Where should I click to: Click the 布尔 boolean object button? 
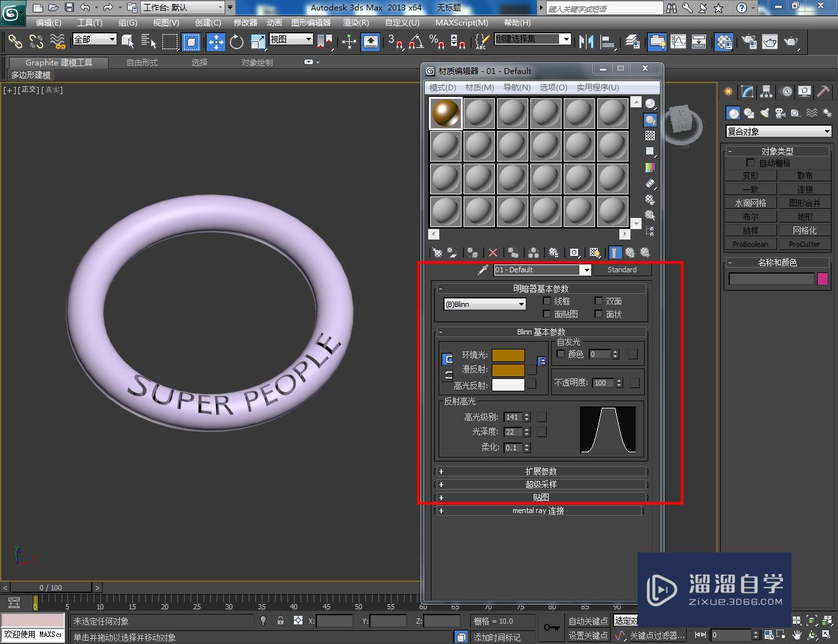pyautogui.click(x=750, y=217)
